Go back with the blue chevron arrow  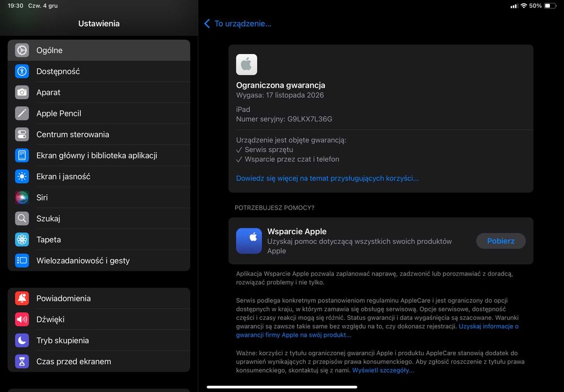pos(207,24)
